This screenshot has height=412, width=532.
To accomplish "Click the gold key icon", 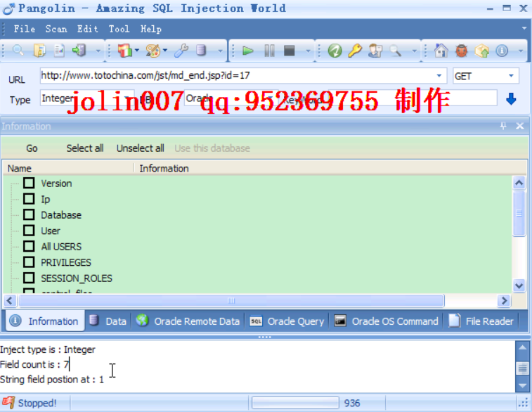I will pos(355,51).
